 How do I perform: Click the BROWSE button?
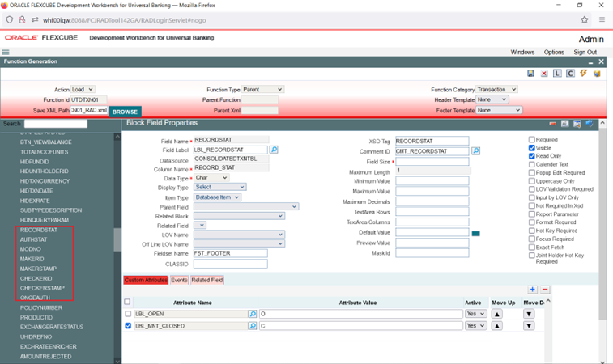[125, 112]
